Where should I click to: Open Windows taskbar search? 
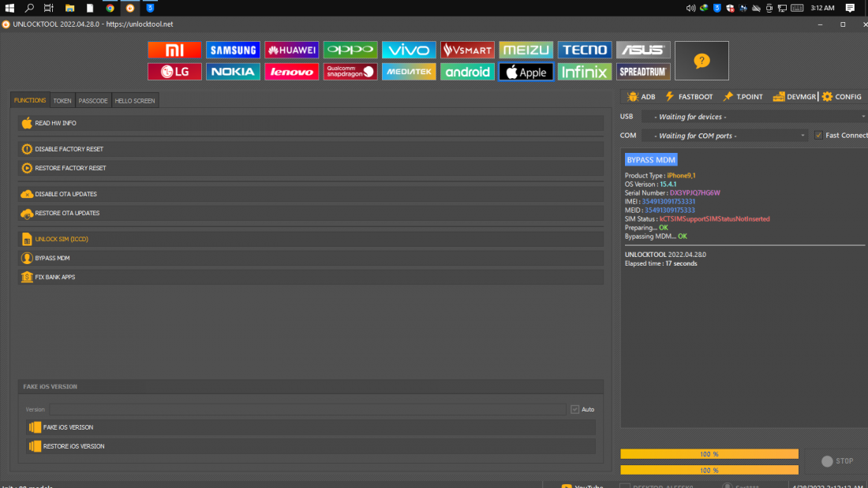coord(29,8)
